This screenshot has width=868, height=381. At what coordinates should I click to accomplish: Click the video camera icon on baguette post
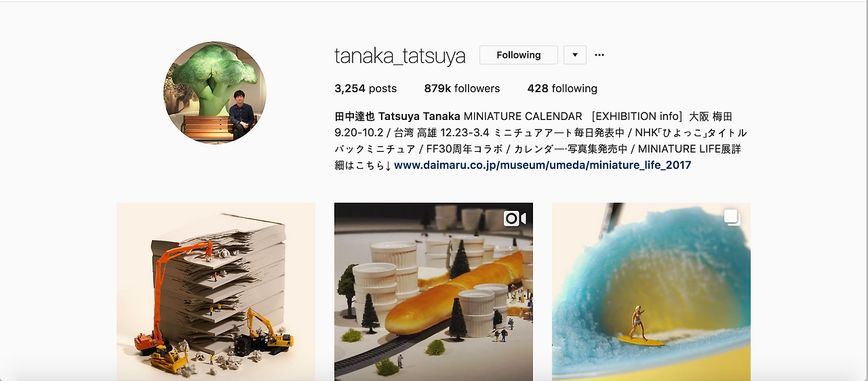tap(515, 218)
